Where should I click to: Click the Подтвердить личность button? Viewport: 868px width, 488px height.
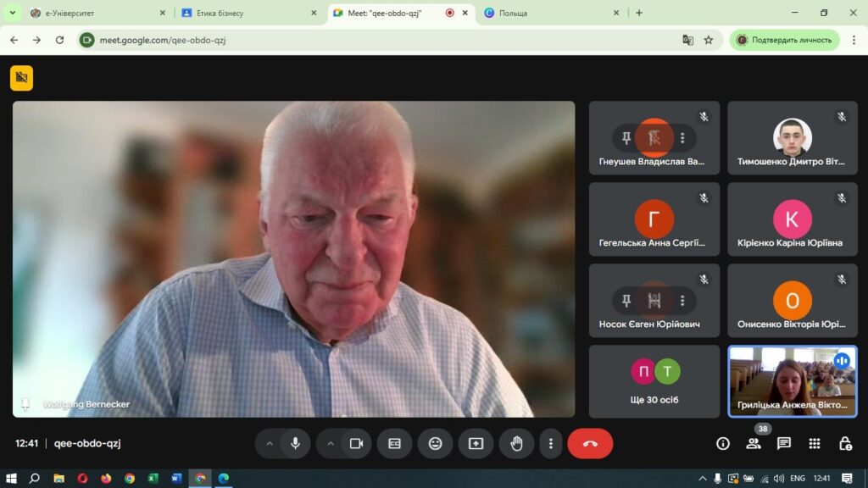coord(784,40)
